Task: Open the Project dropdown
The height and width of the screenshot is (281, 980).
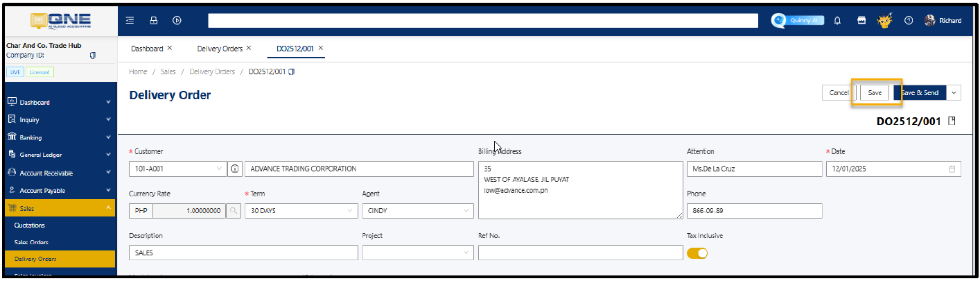Action: (x=418, y=253)
